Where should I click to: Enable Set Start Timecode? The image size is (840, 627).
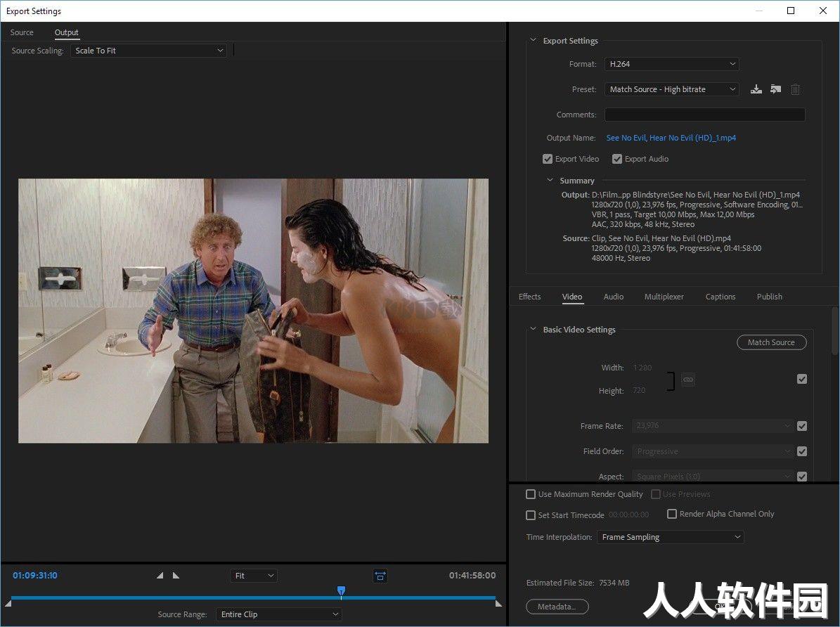[530, 515]
